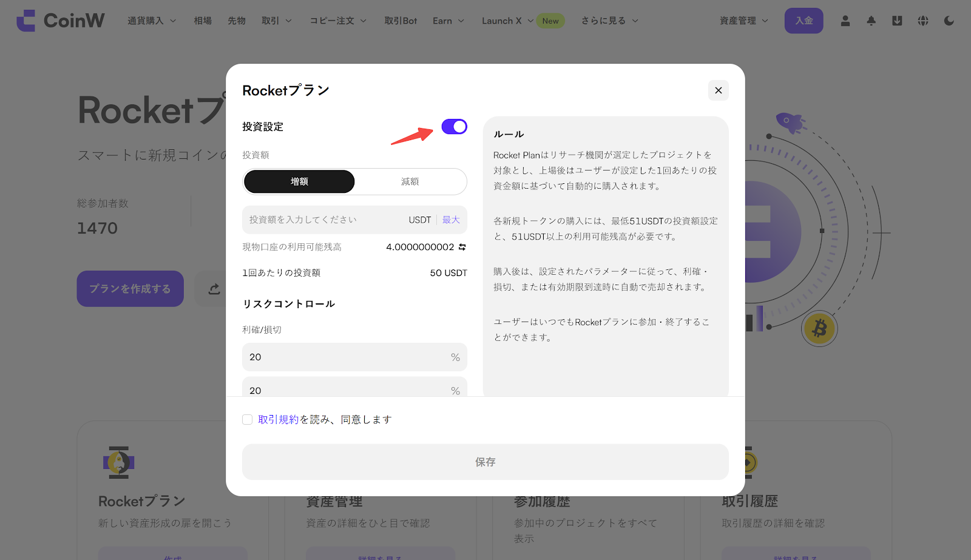
Task: Click the app download icon
Action: click(897, 21)
